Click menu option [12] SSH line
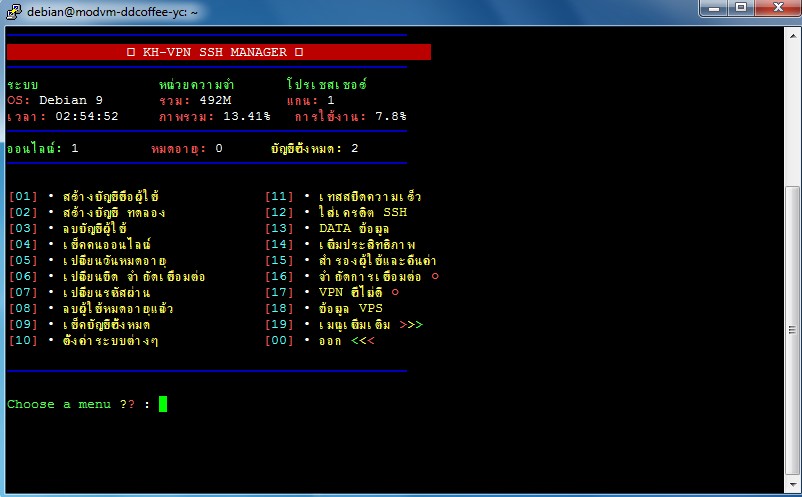 (336, 212)
